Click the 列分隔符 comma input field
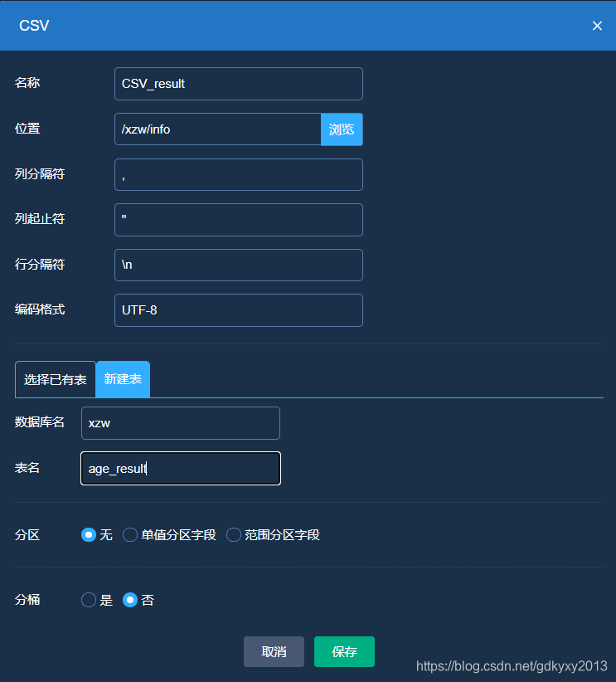616x682 pixels. click(x=239, y=174)
